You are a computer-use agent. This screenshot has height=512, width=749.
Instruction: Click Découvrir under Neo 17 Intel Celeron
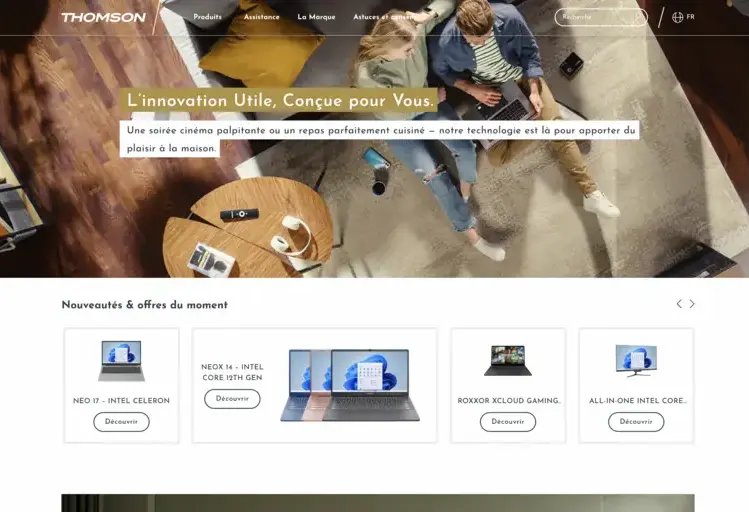[121, 422]
